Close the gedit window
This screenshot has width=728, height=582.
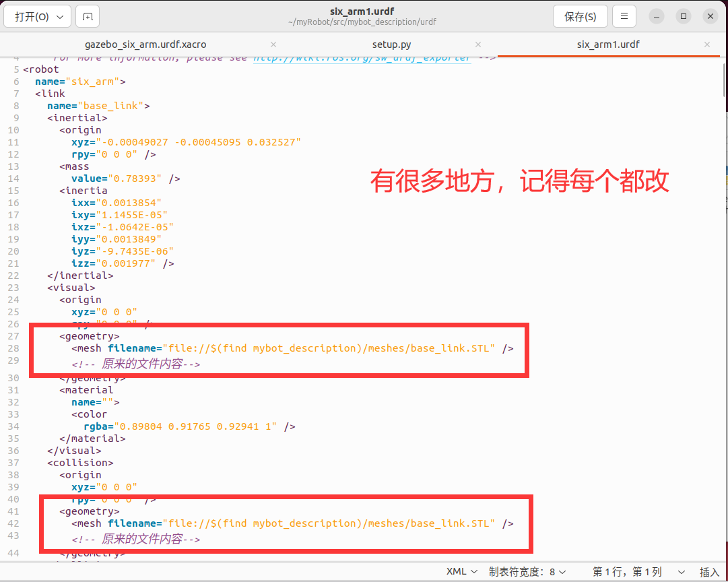(x=710, y=17)
